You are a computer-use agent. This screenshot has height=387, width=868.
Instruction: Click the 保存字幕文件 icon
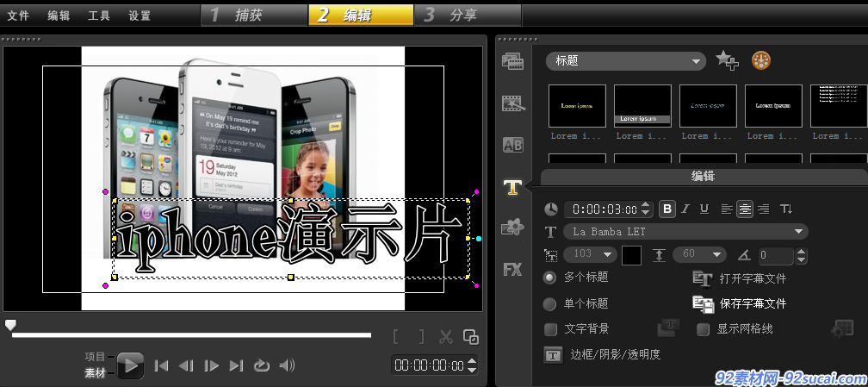click(x=703, y=304)
